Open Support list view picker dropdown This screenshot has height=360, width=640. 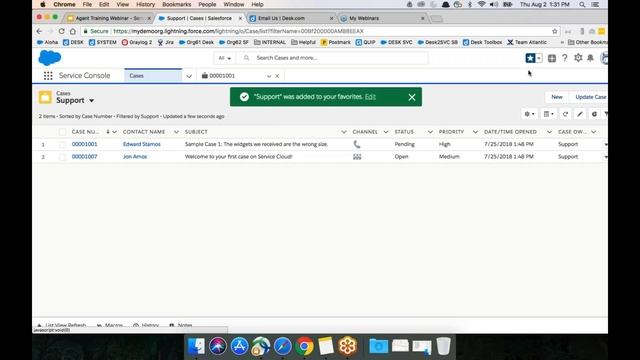[x=92, y=100]
